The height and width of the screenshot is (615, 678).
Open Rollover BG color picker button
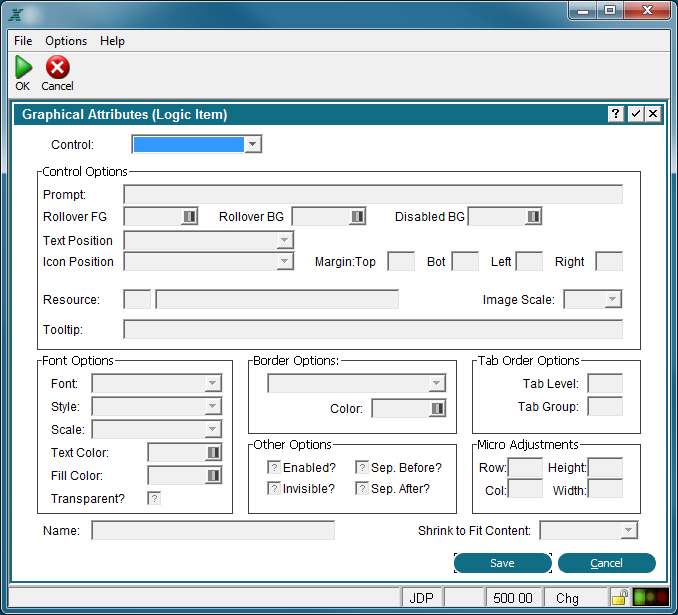click(x=357, y=216)
